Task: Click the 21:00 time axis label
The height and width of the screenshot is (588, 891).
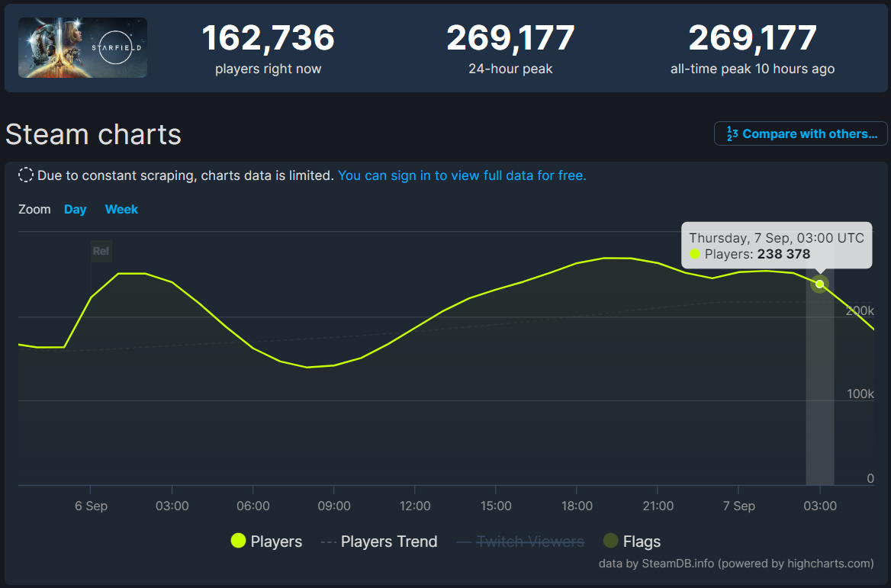Action: (x=658, y=506)
